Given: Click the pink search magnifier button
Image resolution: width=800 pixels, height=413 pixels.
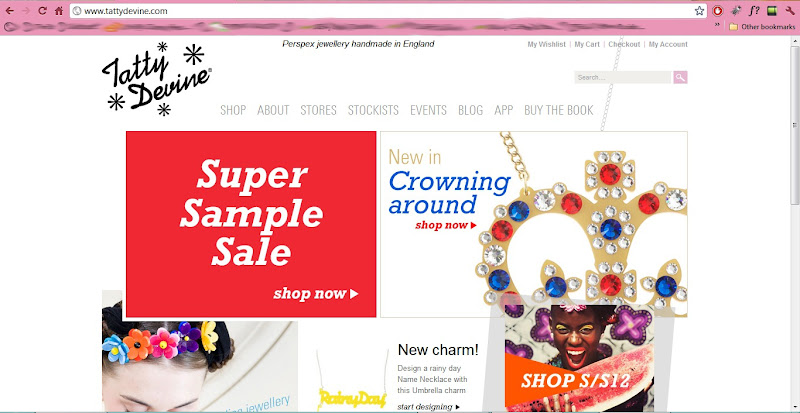Looking at the screenshot, I should click(680, 78).
